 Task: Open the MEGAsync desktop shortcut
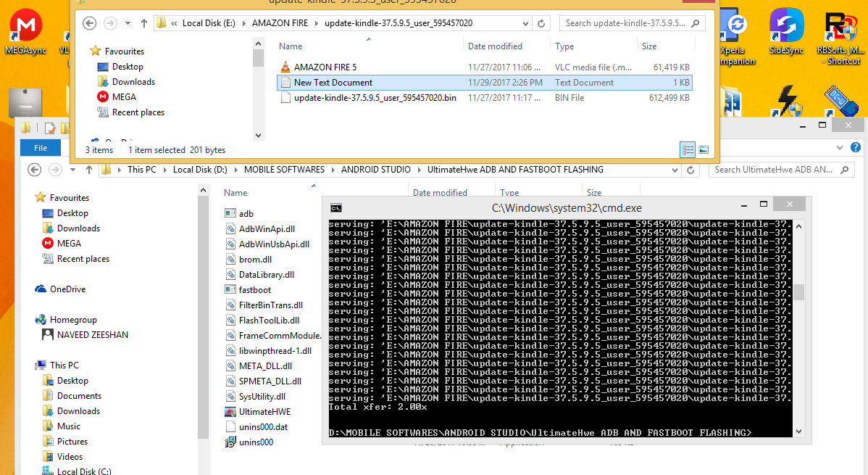(25, 32)
